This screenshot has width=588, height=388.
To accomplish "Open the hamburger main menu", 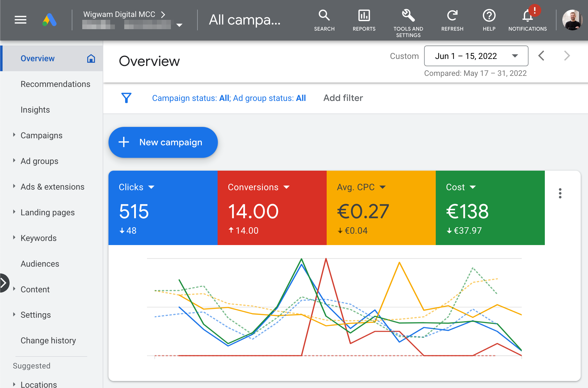I will [20, 20].
